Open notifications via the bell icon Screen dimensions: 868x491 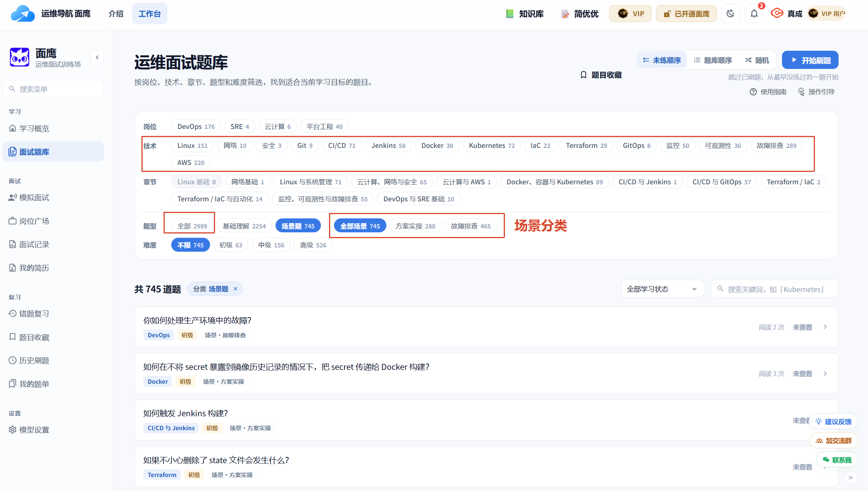pos(754,14)
